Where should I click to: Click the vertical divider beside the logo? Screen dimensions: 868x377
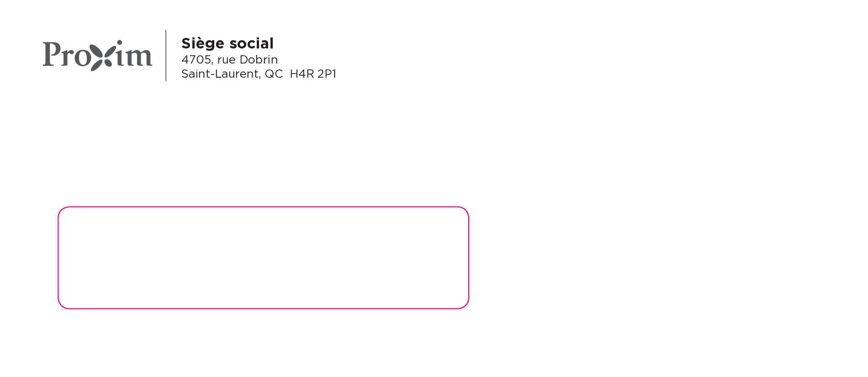[x=166, y=55]
